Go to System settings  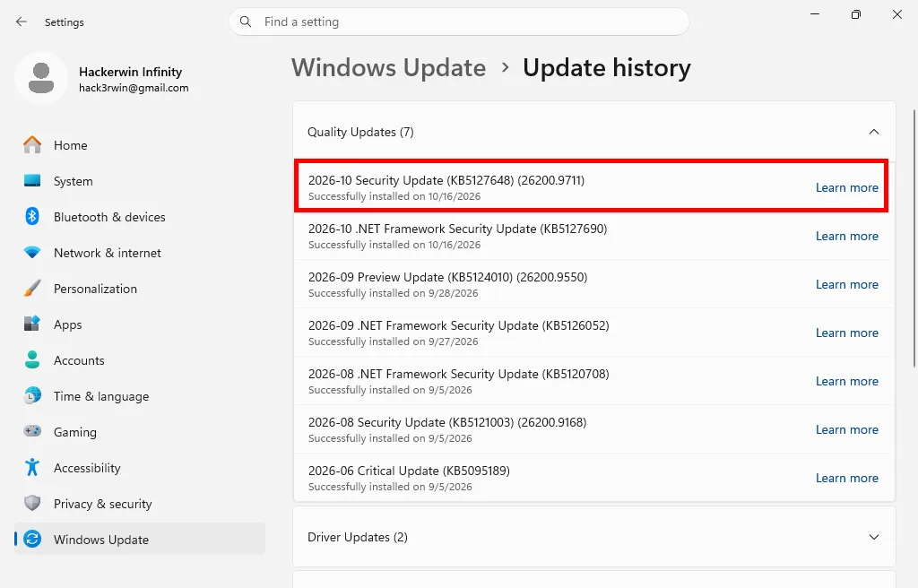139,181
